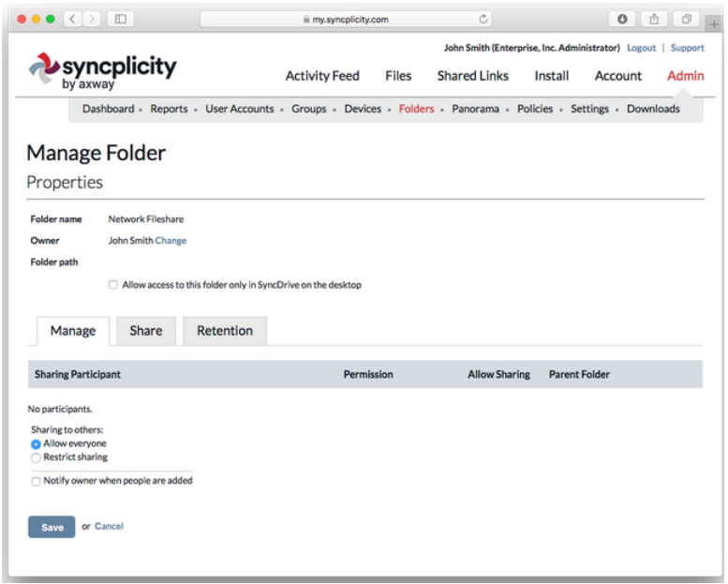Viewport: 728px width, 584px height.
Task: Open Admin in main navigation
Action: click(x=685, y=76)
